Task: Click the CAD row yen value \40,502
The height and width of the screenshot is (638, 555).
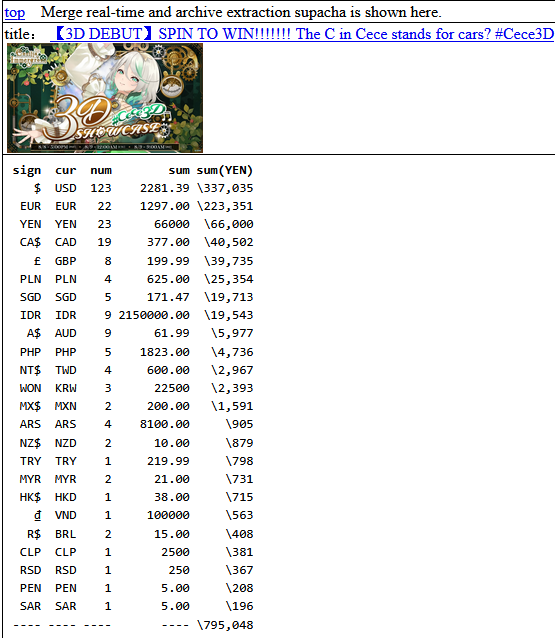Action: click(229, 242)
